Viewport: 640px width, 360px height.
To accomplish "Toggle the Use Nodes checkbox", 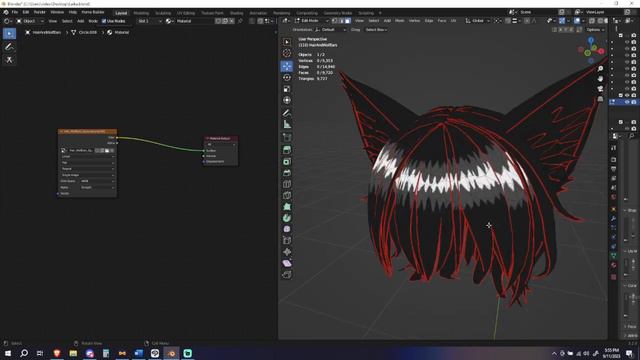I will click(x=104, y=21).
